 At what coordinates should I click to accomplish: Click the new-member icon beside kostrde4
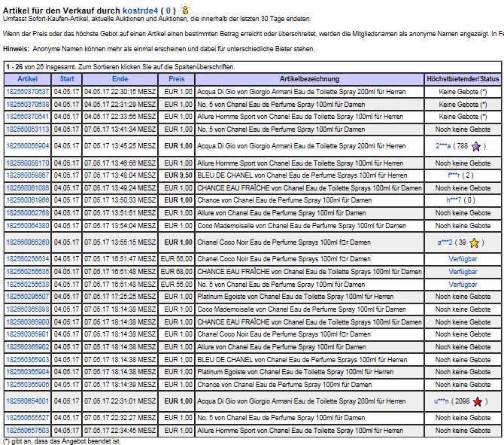click(x=185, y=9)
